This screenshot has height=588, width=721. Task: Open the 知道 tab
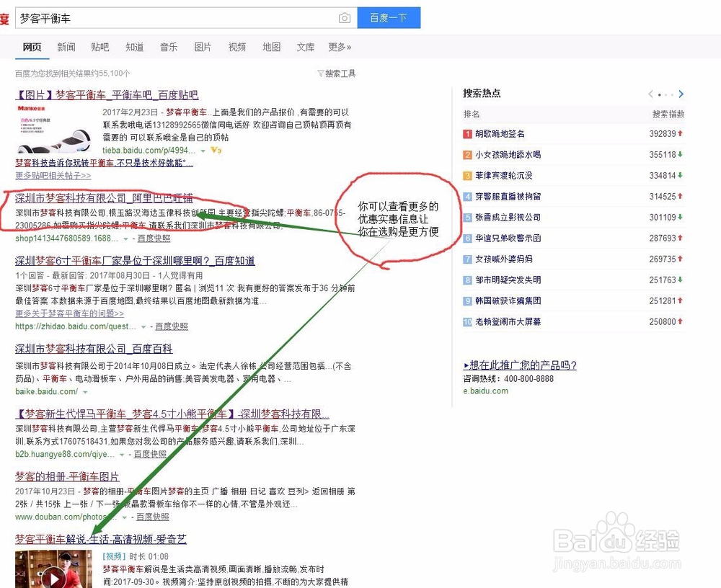(x=134, y=47)
